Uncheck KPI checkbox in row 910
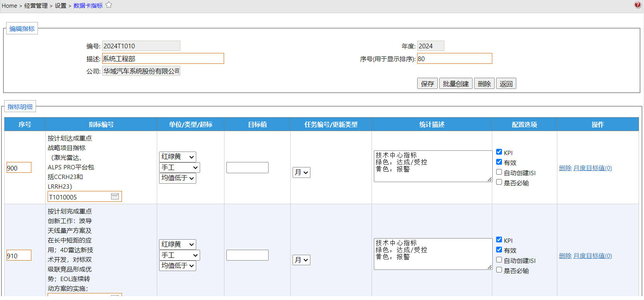 click(x=499, y=240)
